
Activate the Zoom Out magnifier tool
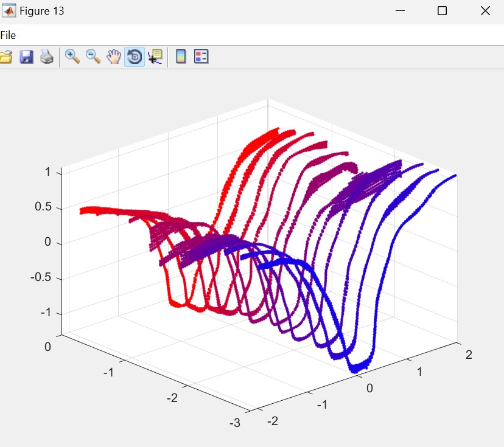click(93, 57)
